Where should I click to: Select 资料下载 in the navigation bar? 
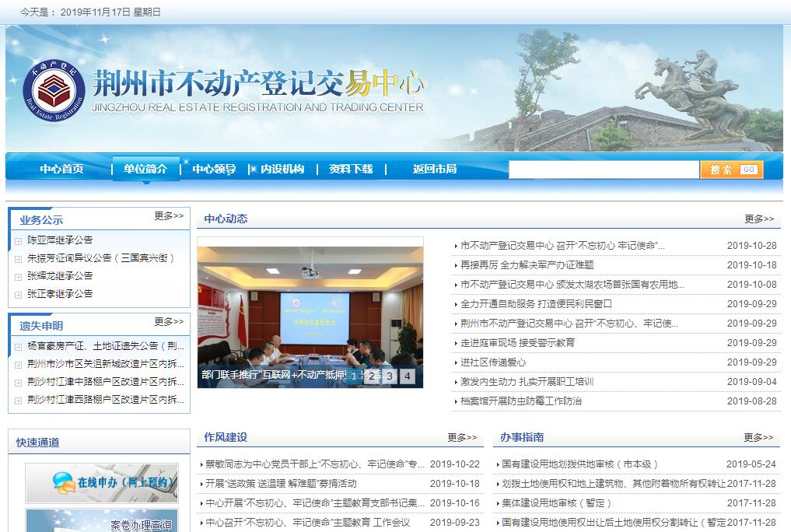point(351,169)
